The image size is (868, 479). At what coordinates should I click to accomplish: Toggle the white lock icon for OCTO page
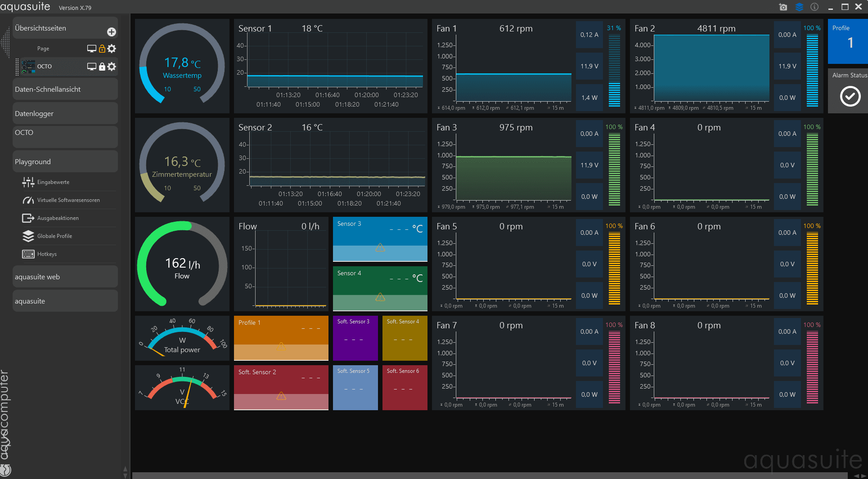[102, 67]
